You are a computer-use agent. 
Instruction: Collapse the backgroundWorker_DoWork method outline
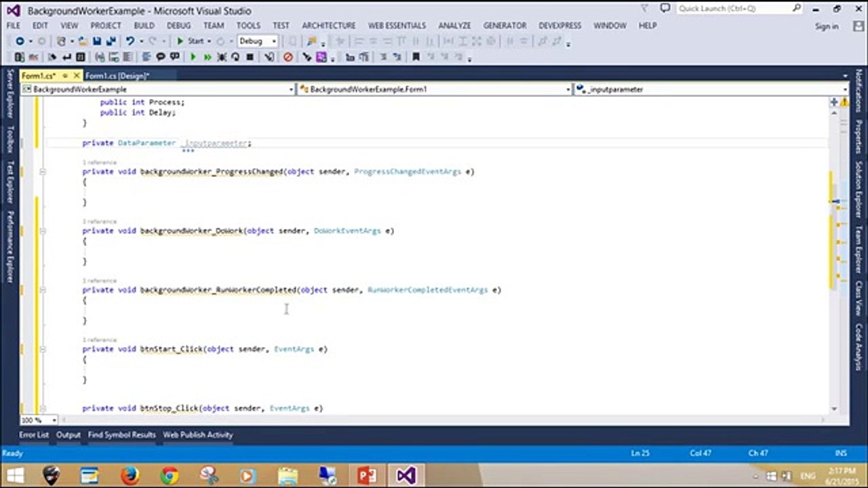click(42, 231)
